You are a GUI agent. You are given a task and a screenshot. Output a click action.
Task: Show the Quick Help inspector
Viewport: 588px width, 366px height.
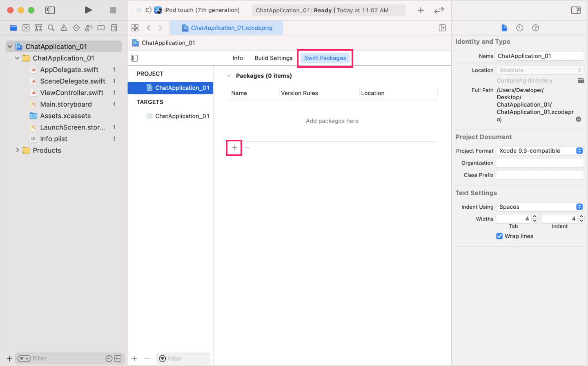coord(535,28)
